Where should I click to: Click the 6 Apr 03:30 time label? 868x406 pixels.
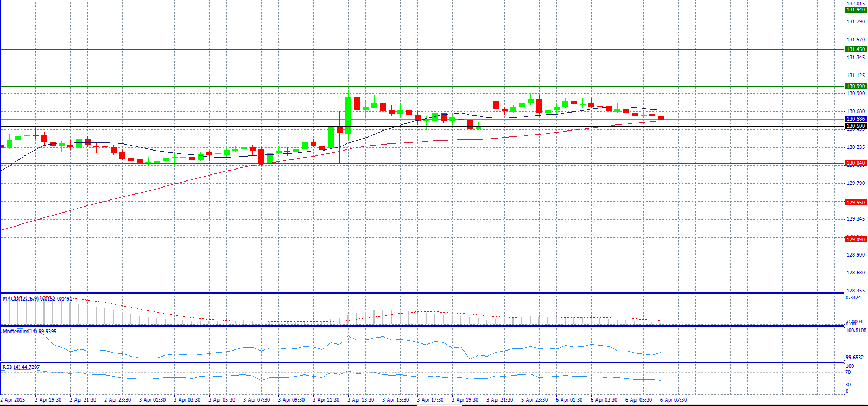click(604, 400)
